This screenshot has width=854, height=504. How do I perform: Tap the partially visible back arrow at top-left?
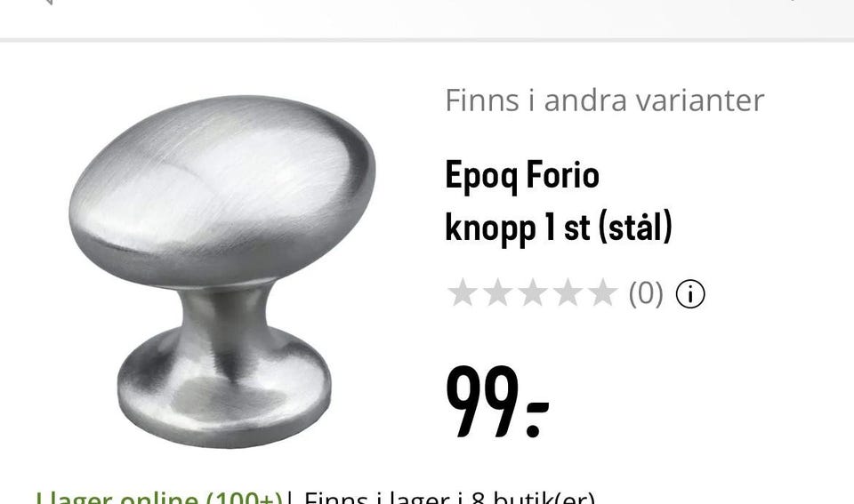point(48,2)
